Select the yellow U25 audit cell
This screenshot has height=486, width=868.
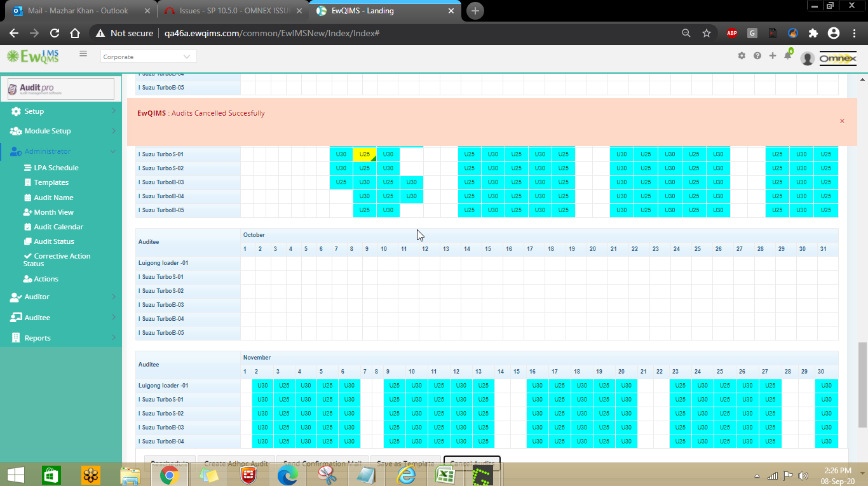pos(365,154)
